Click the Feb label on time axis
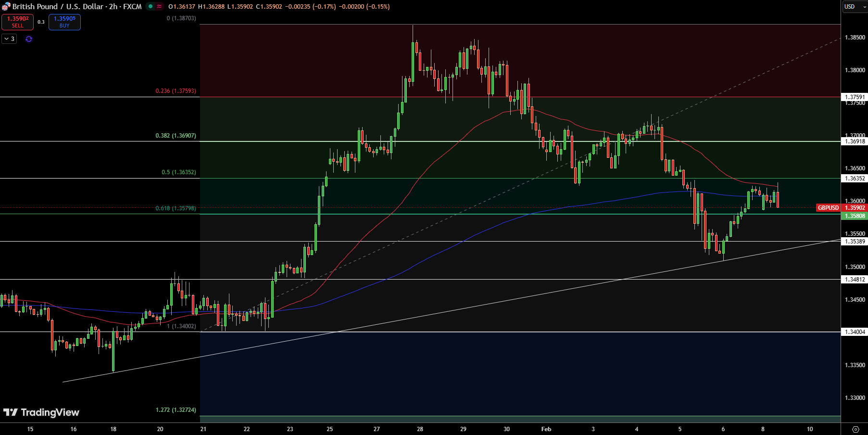 tap(546, 429)
